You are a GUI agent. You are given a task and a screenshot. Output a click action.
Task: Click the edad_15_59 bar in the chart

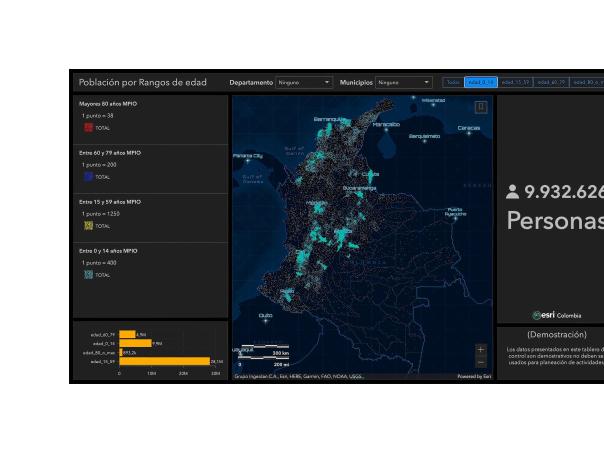tap(165, 361)
